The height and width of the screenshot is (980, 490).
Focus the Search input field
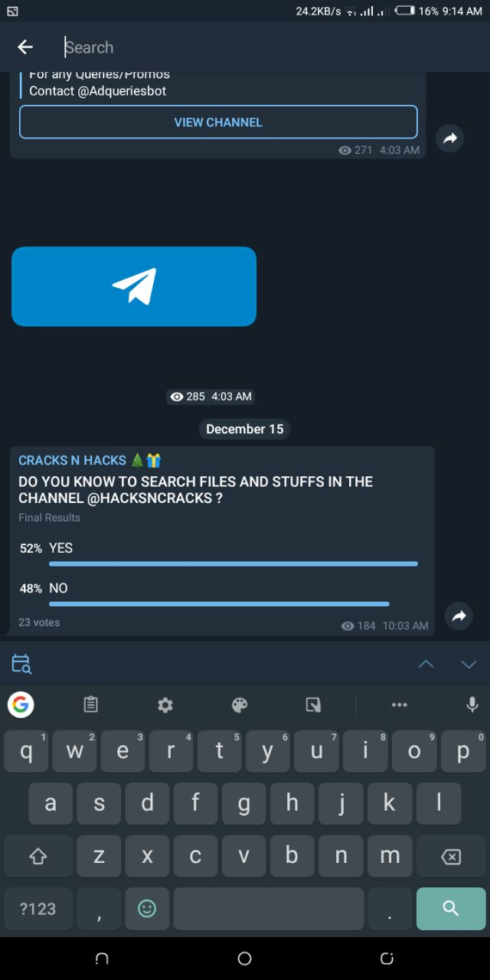pyautogui.click(x=268, y=47)
